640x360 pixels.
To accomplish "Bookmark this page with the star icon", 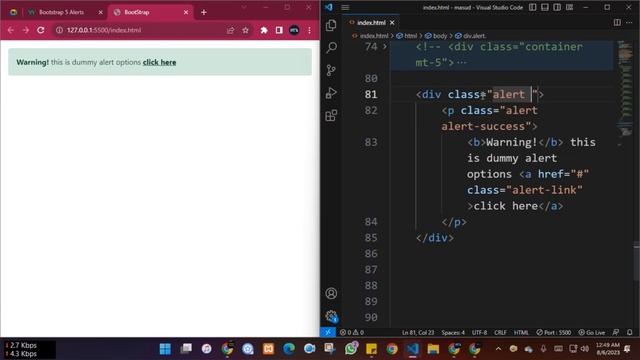I will 245,30.
